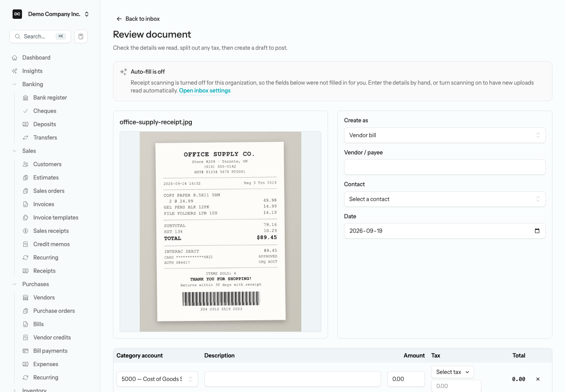Click the calendar icon in Date field
Image resolution: width=565 pixels, height=392 pixels.
click(537, 231)
